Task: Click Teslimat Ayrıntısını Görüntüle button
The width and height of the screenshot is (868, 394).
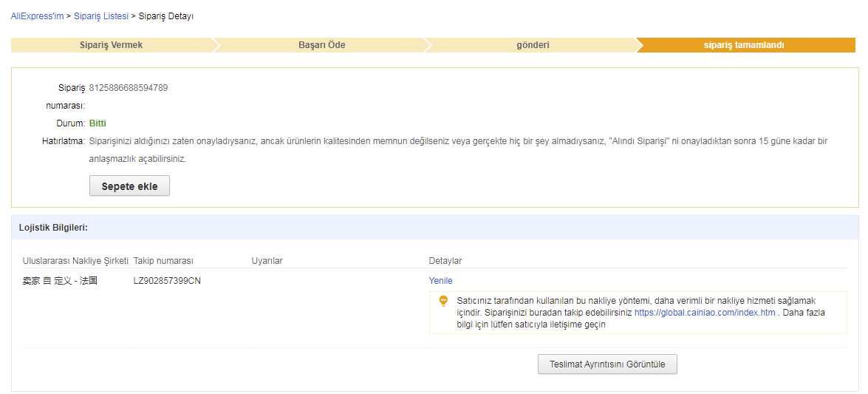Action: point(607,364)
